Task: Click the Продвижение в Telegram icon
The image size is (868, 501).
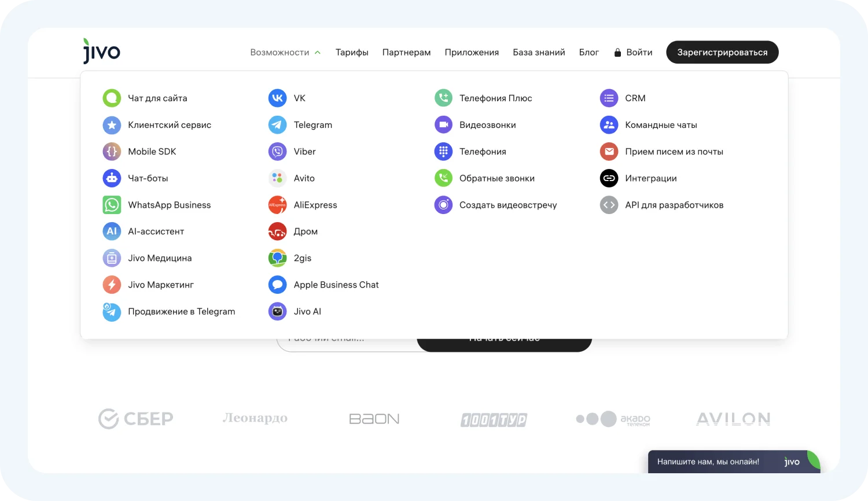Action: tap(112, 311)
